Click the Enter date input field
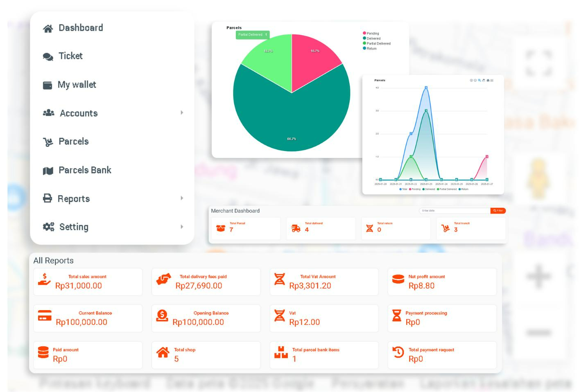This screenshot has width=588, height=392. 454,211
